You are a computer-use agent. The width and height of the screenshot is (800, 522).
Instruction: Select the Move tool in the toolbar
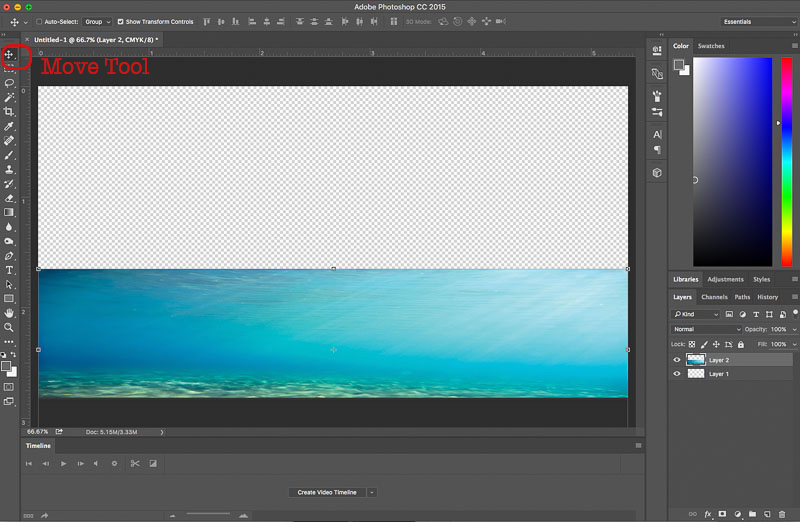tap(9, 55)
